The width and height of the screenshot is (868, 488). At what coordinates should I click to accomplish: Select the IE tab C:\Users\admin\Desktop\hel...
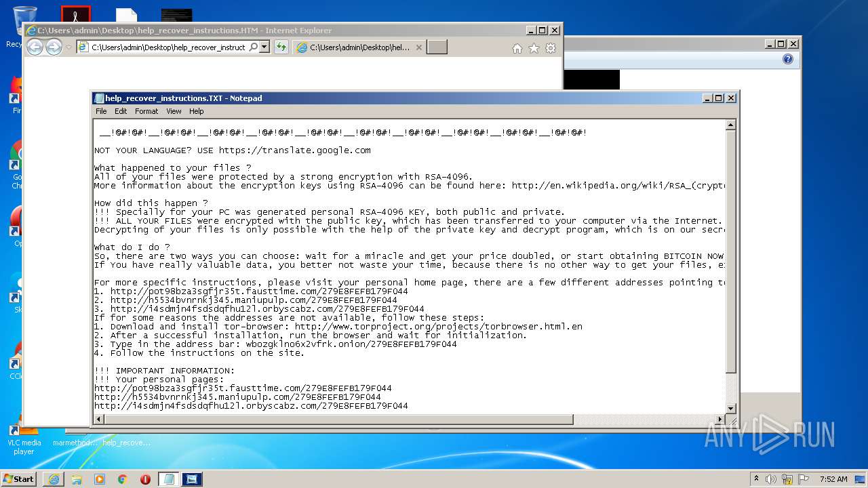click(359, 47)
